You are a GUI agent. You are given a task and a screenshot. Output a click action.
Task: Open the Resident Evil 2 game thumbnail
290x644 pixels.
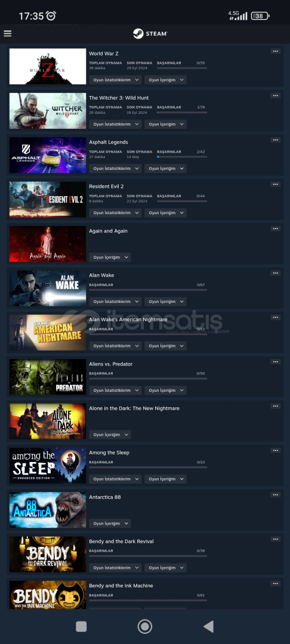(x=48, y=199)
